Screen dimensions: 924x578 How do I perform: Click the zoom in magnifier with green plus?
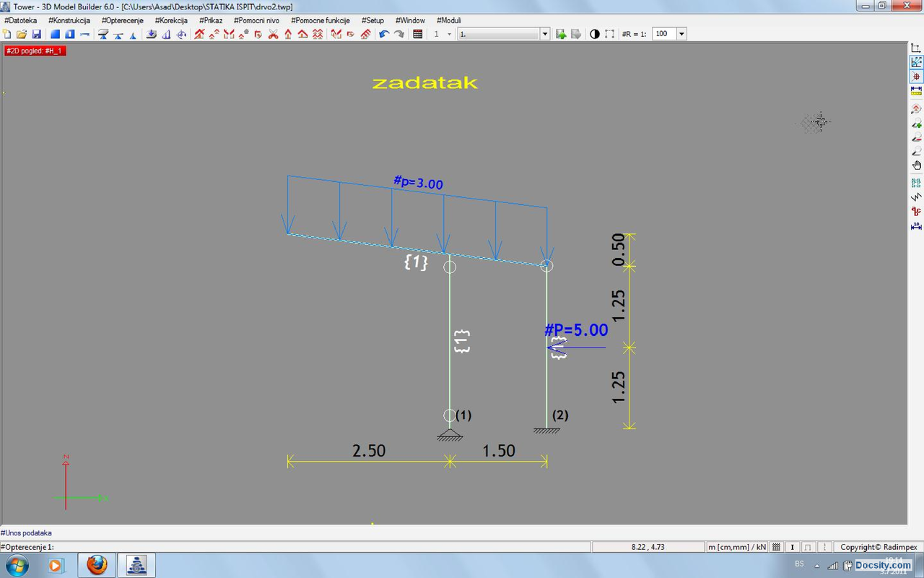point(916,123)
